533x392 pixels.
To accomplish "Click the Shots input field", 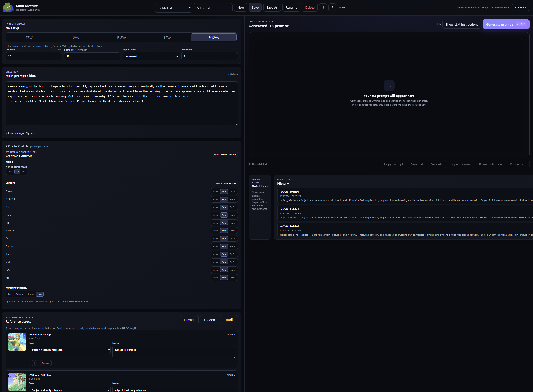I will point(92,56).
